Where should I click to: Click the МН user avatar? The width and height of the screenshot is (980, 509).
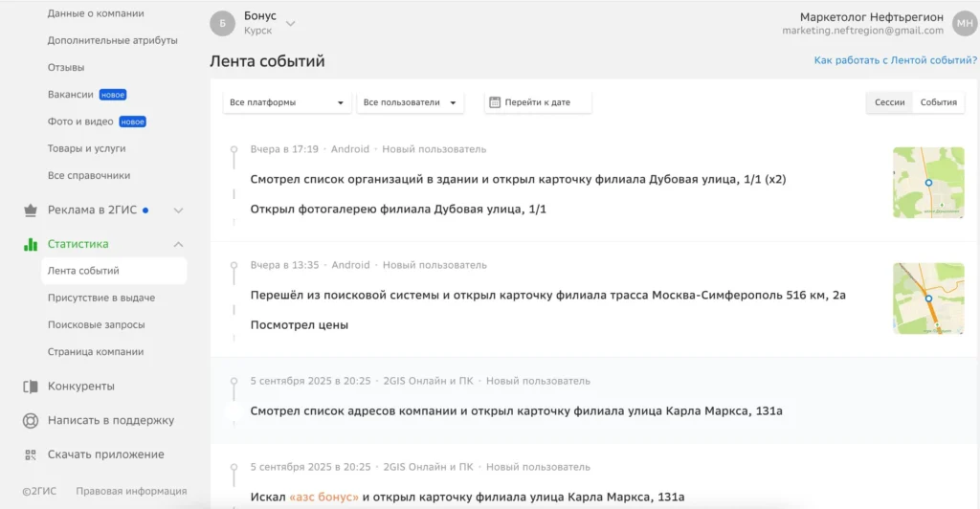(x=965, y=23)
